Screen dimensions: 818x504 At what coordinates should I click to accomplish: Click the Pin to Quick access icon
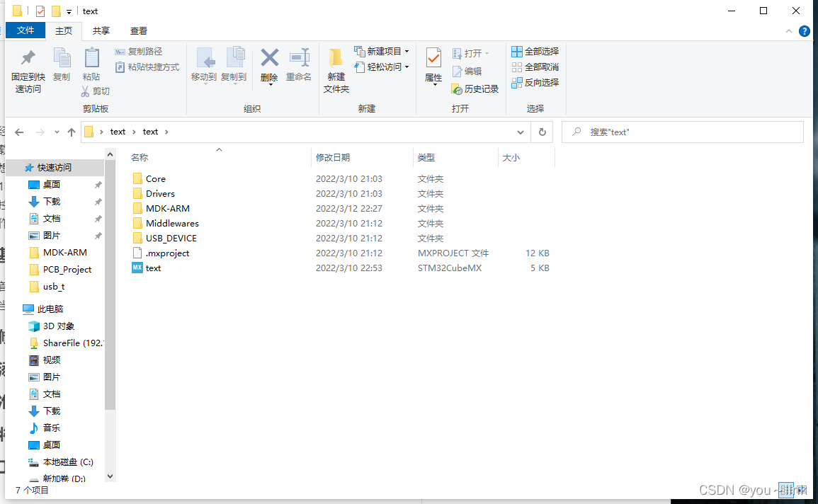click(28, 57)
